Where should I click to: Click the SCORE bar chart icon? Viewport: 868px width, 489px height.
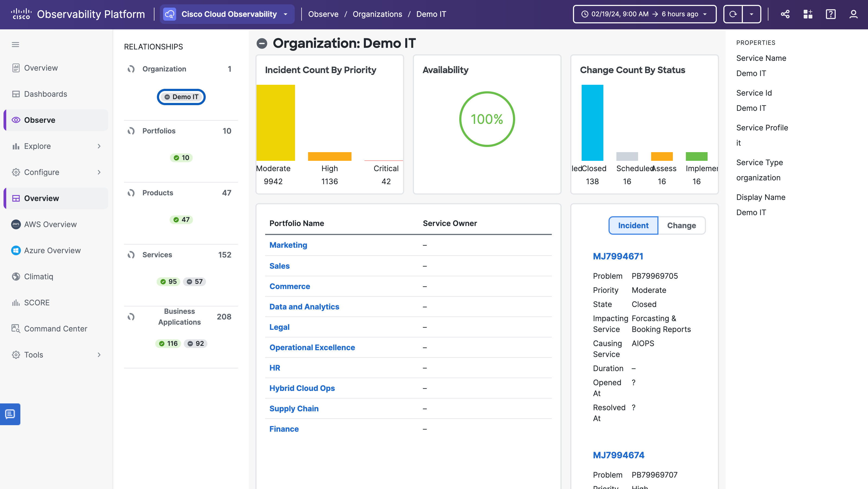point(16,303)
